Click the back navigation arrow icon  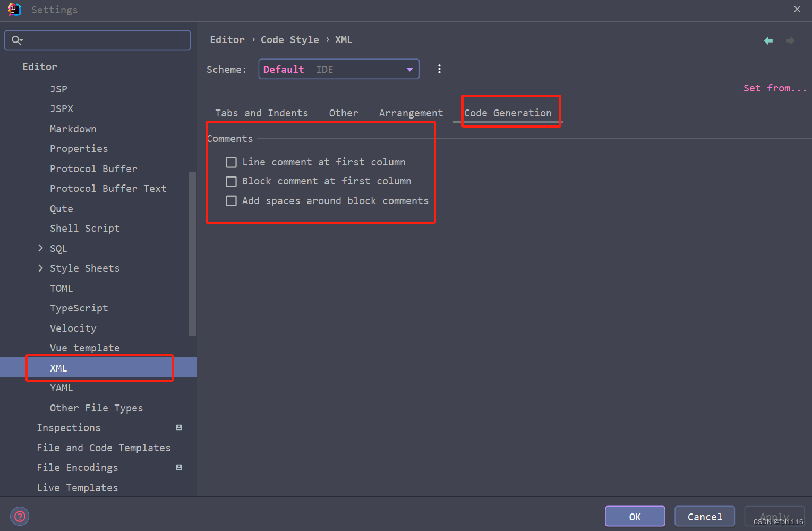[768, 41]
